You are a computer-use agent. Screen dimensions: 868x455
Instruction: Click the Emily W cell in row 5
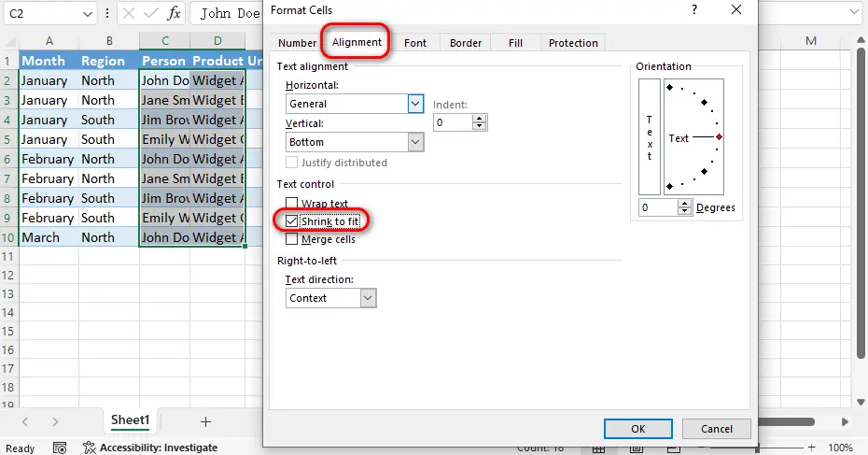pos(165,139)
